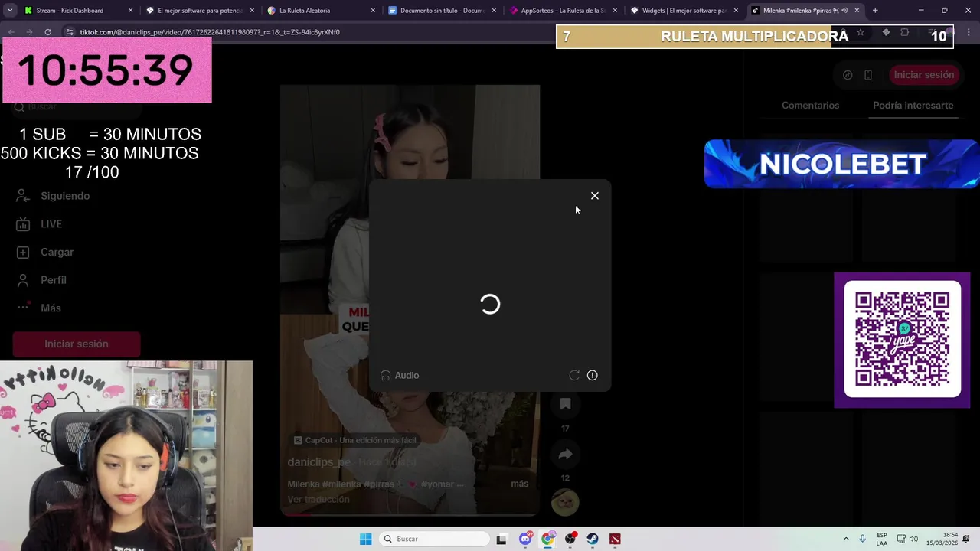Expand video description with más
Screen dimensions: 980x551
pos(519,484)
